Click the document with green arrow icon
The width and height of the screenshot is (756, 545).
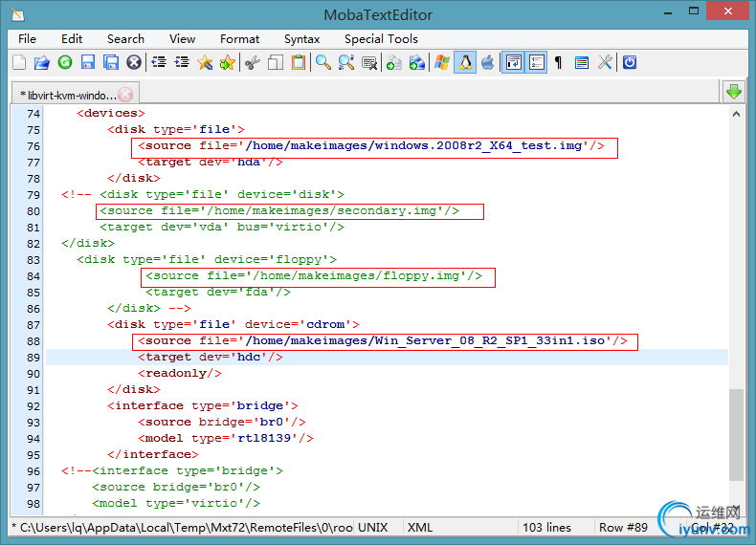pyautogui.click(x=394, y=63)
